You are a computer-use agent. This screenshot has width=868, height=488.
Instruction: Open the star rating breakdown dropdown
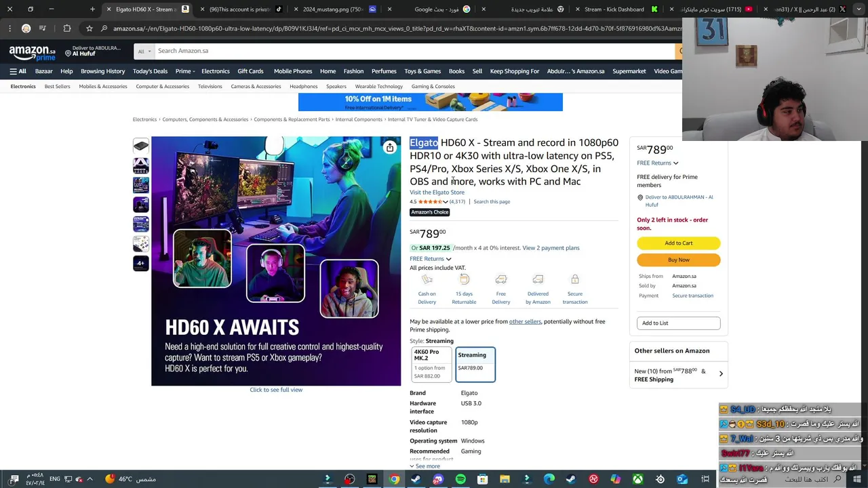point(446,201)
